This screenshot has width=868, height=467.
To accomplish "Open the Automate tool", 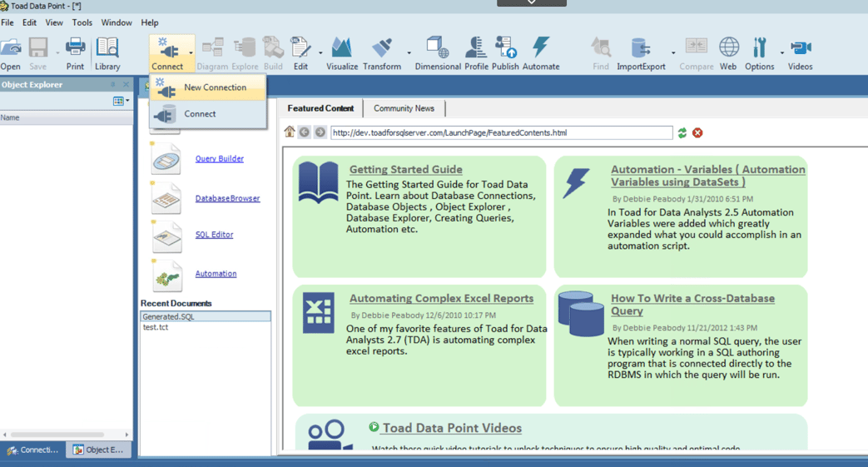I will coord(541,53).
